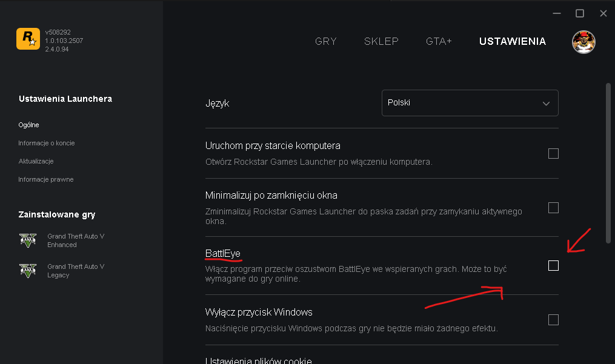The width and height of the screenshot is (615, 364).
Task: Maximize the launcher window
Action: tap(579, 13)
